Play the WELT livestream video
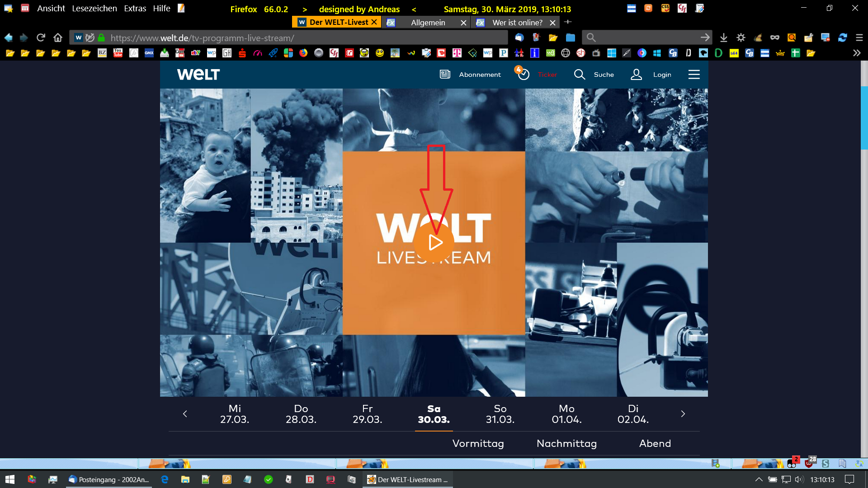This screenshot has width=868, height=488. [434, 243]
